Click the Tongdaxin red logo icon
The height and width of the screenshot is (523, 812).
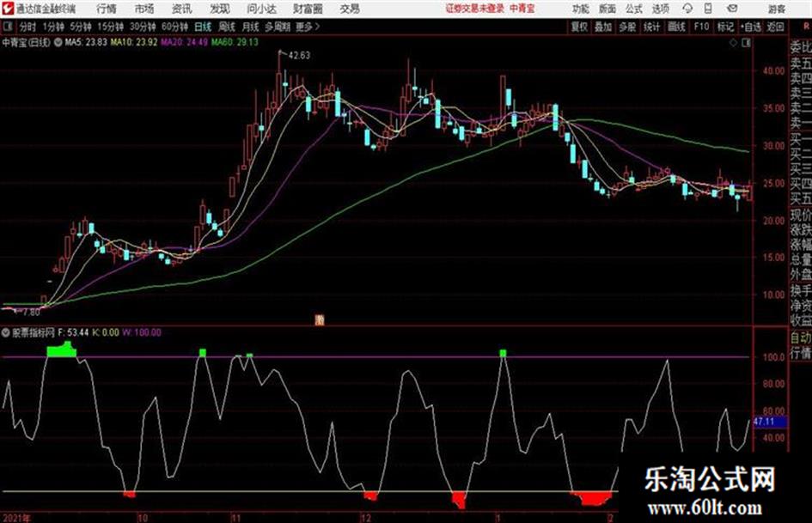point(8,9)
